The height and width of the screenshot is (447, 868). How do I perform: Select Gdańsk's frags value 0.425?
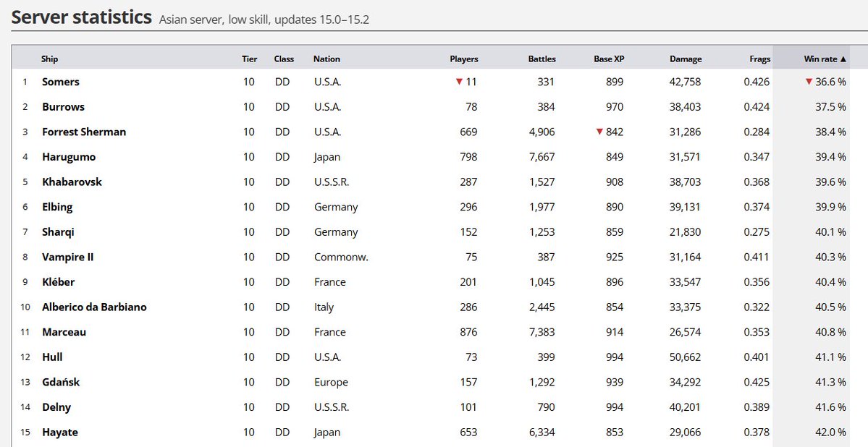coord(757,382)
